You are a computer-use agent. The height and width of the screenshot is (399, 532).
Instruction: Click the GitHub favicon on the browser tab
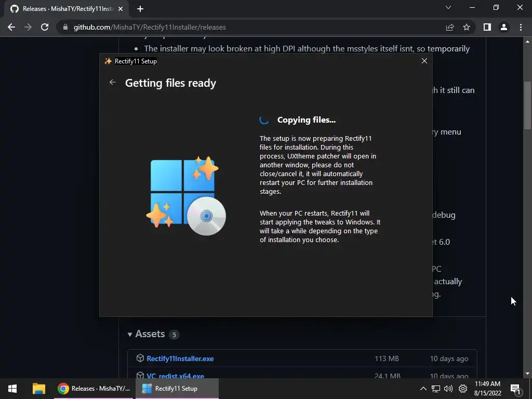15,9
